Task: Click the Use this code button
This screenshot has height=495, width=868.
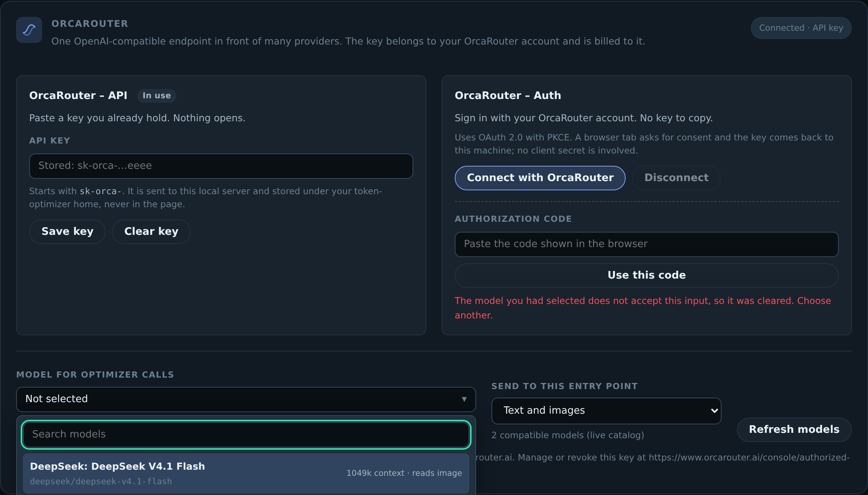Action: (647, 275)
